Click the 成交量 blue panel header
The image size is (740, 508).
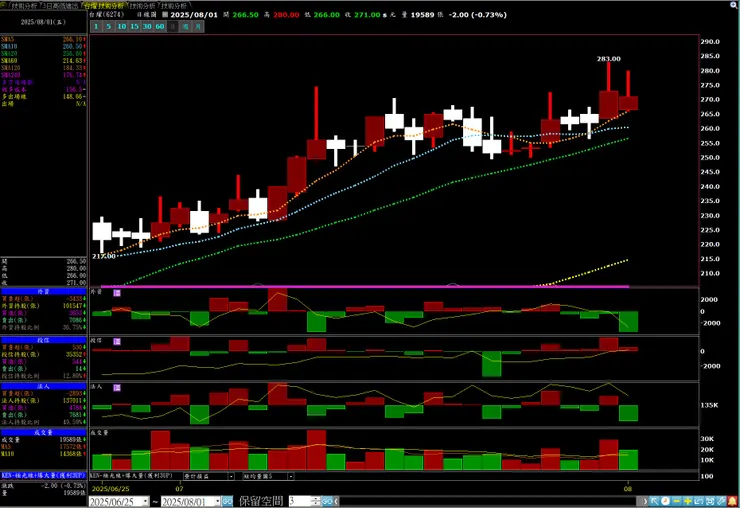point(43,432)
